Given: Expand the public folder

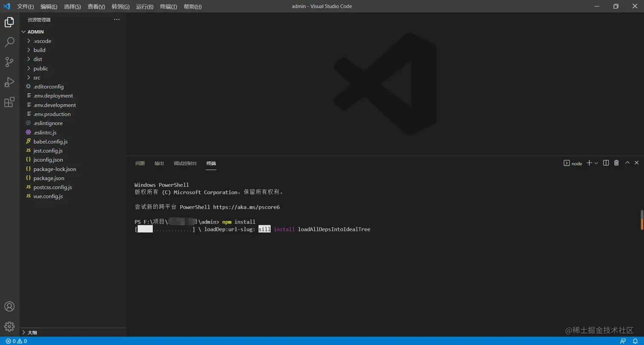Looking at the screenshot, I should [x=73, y=68].
